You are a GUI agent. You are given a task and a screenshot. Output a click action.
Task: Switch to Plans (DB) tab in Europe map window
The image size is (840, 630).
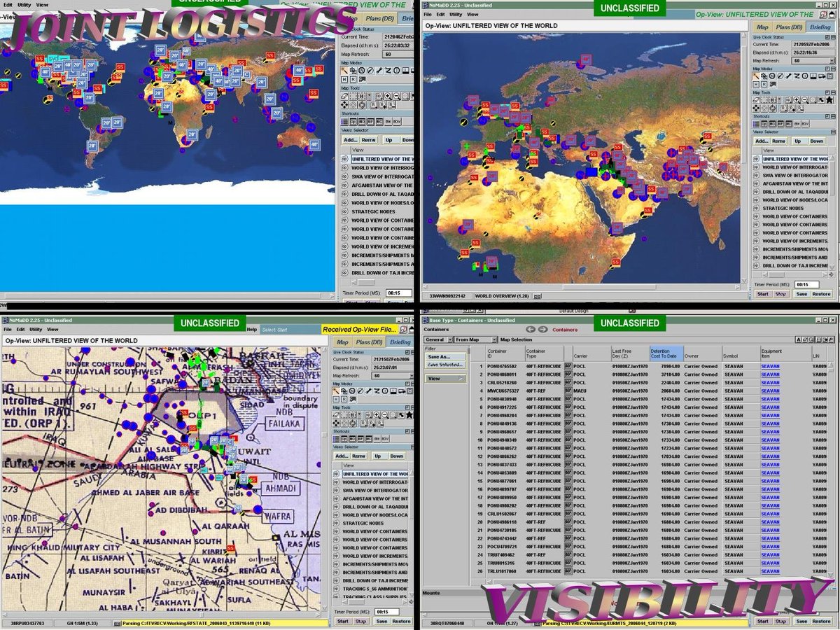click(786, 27)
